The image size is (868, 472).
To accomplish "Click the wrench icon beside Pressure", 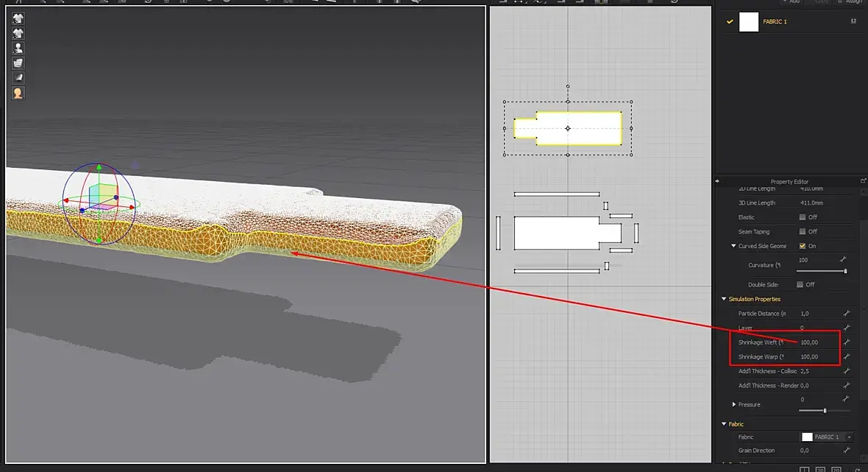I will point(845,399).
